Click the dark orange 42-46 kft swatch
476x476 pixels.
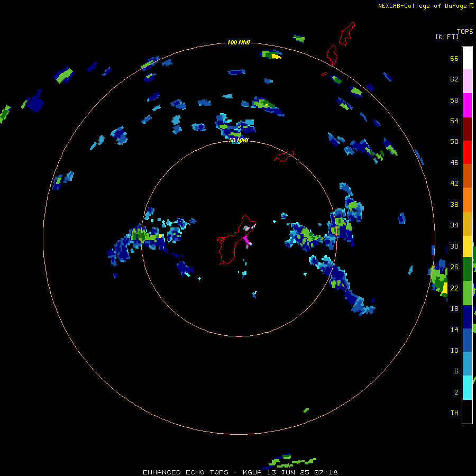[467, 176]
